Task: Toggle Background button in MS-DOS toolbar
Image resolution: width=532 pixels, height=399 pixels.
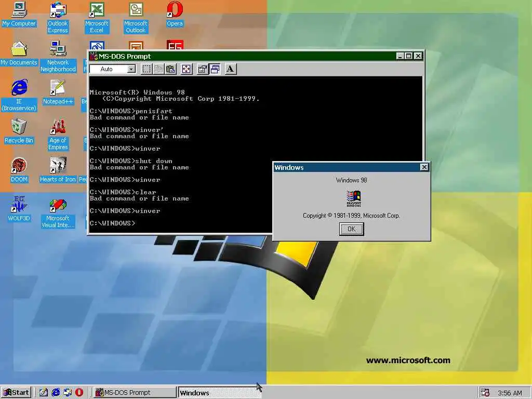Action: (x=215, y=69)
